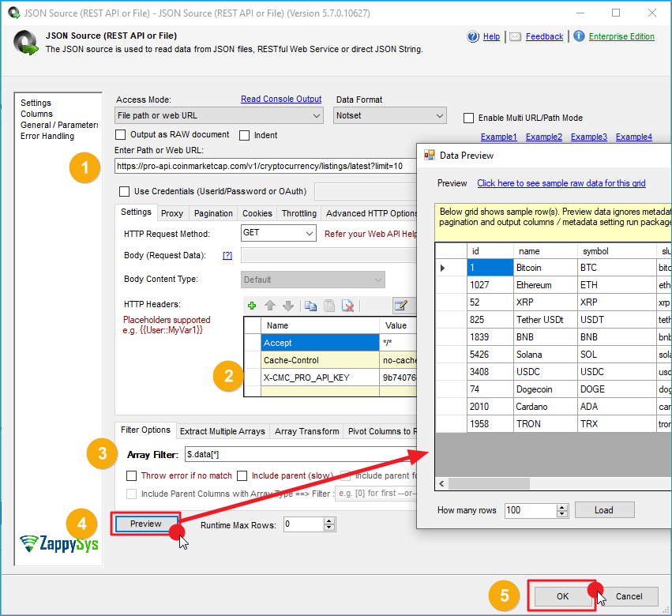This screenshot has height=616, width=672.
Task: Move selected header up with the up arrow
Action: coord(270,306)
